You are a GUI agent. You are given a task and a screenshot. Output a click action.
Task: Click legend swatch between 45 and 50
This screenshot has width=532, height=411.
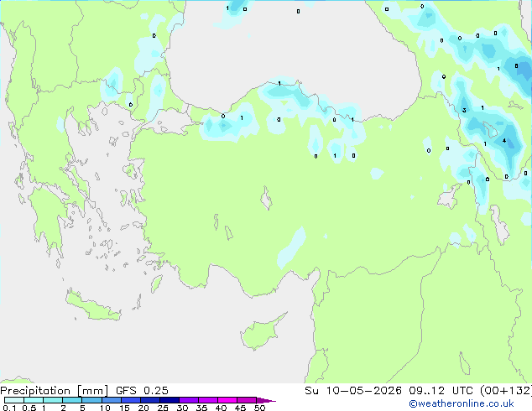(247, 400)
